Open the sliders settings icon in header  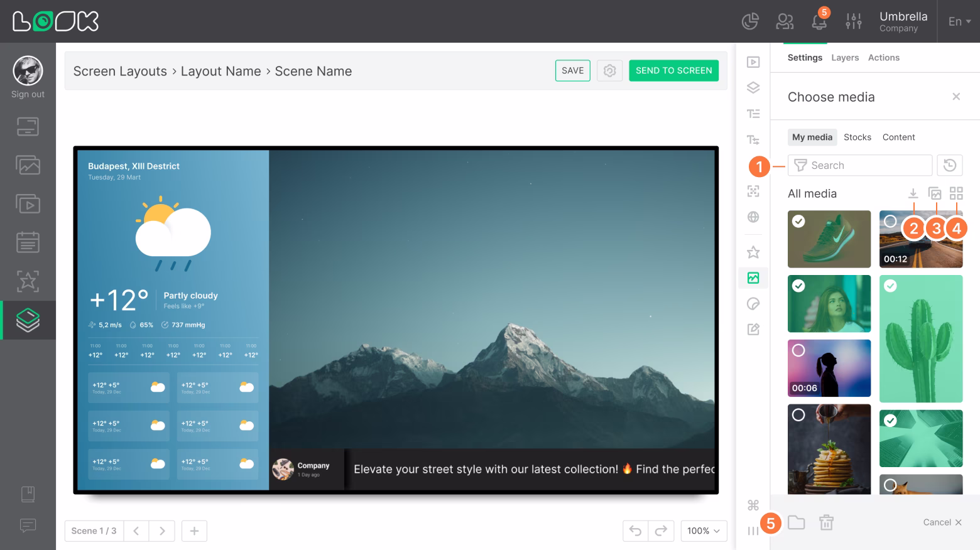point(854,21)
